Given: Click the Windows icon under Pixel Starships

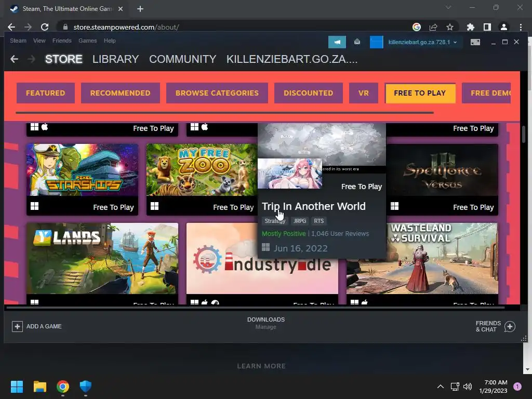Looking at the screenshot, I should tap(35, 206).
